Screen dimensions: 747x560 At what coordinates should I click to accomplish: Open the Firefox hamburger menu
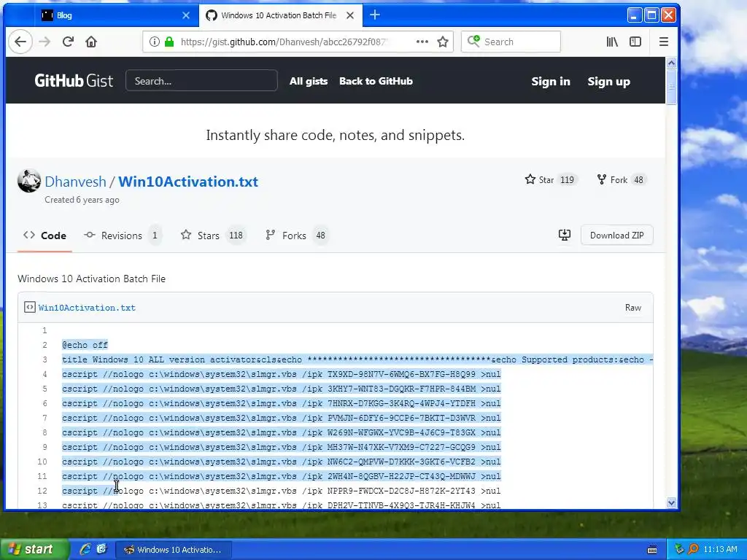(x=664, y=42)
